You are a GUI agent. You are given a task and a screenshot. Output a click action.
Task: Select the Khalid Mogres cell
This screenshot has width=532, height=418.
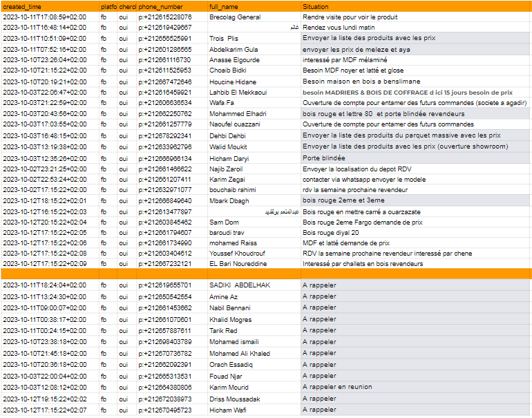click(x=254, y=320)
